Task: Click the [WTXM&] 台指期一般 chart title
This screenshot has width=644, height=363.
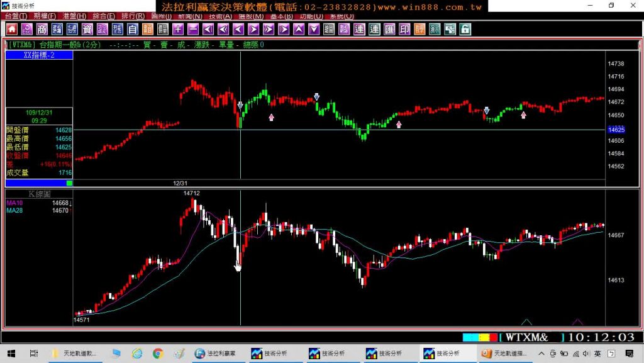Action: tap(54, 45)
